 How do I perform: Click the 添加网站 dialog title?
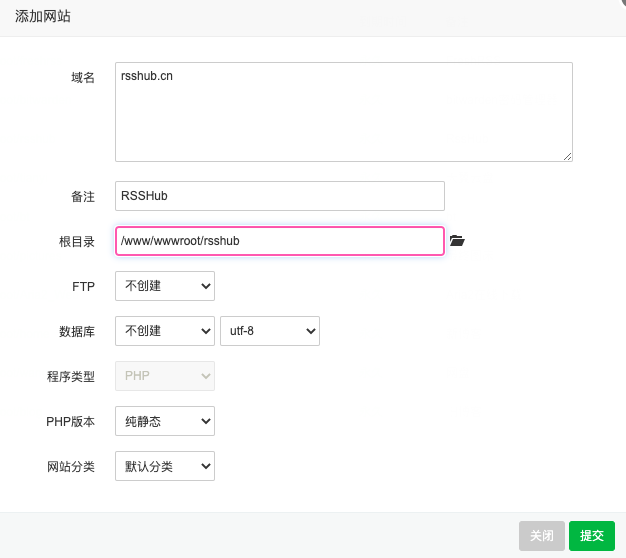click(x=43, y=17)
